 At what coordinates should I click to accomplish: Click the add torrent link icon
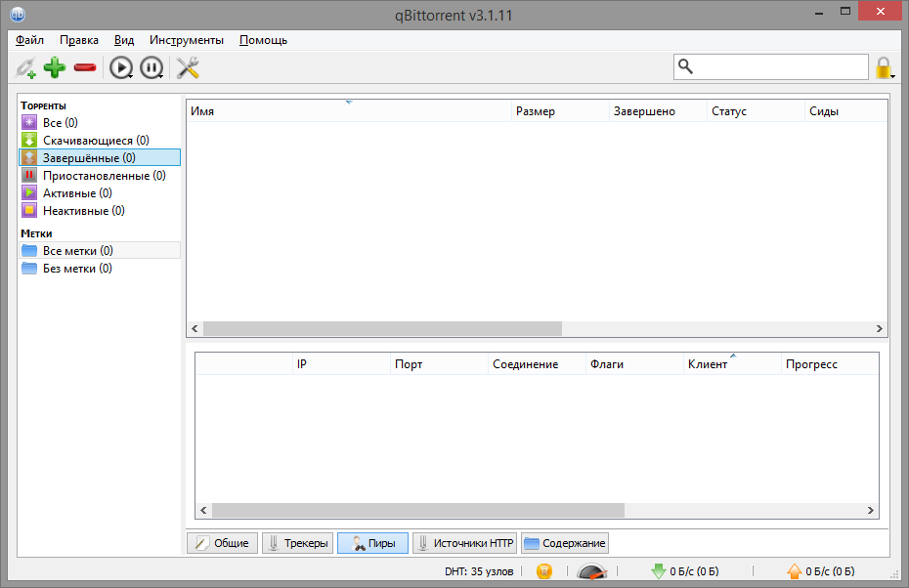(25, 67)
